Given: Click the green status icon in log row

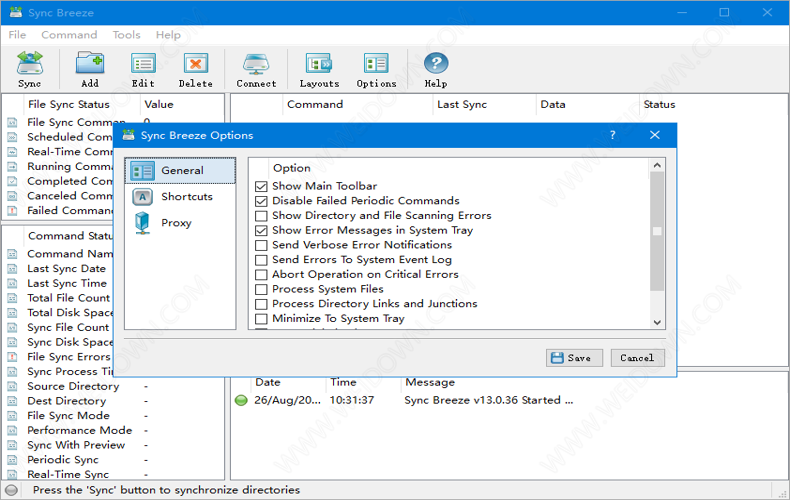Looking at the screenshot, I should coord(241,400).
